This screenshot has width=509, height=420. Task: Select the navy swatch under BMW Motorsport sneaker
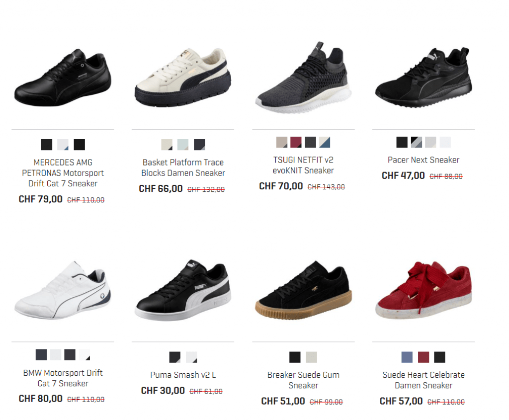click(41, 355)
